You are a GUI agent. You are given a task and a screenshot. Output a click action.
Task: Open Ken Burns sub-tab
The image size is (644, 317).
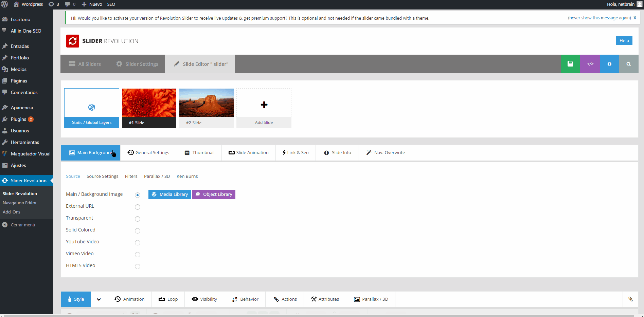pos(187,176)
